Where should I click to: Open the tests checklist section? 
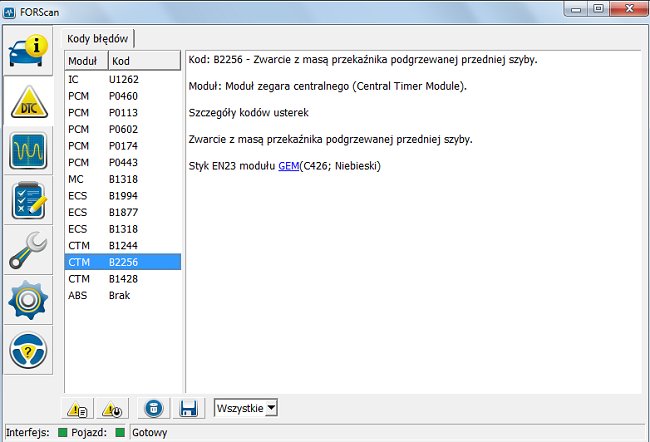(x=30, y=200)
